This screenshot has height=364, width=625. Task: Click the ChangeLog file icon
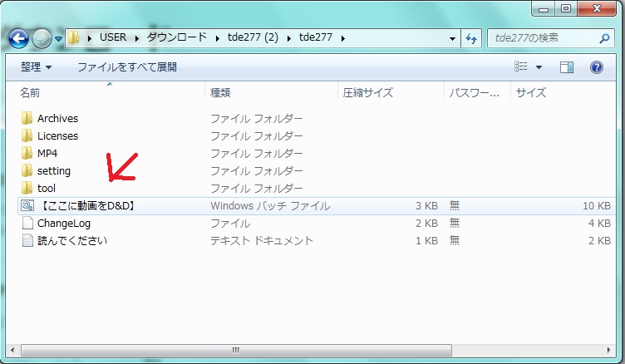tap(27, 223)
